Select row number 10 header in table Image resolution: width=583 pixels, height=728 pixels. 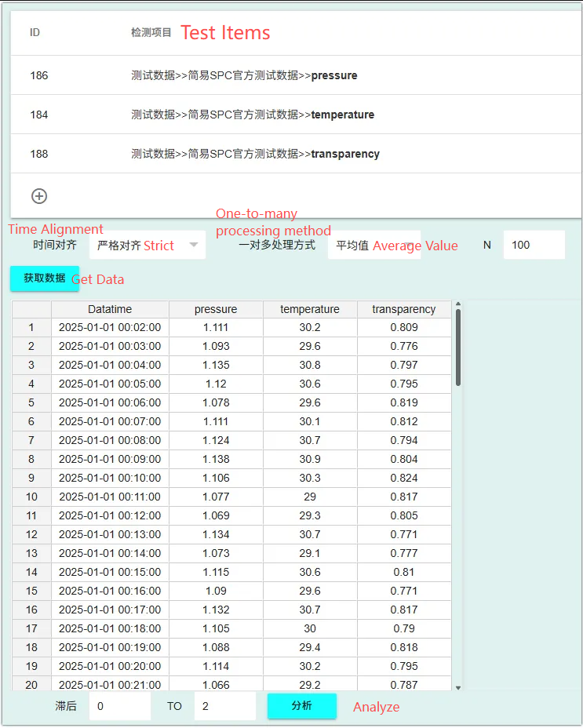[x=31, y=497]
